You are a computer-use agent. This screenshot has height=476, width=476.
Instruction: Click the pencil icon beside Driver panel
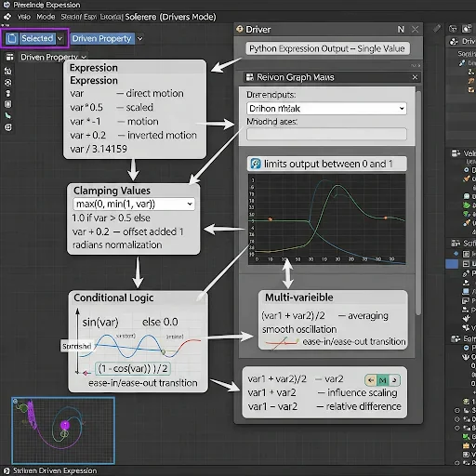pyautogui.click(x=437, y=29)
